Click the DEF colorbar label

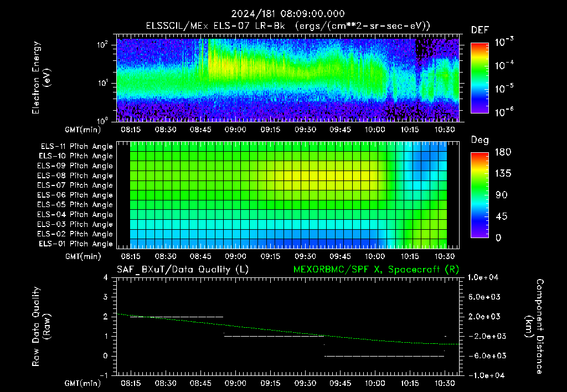coord(480,30)
